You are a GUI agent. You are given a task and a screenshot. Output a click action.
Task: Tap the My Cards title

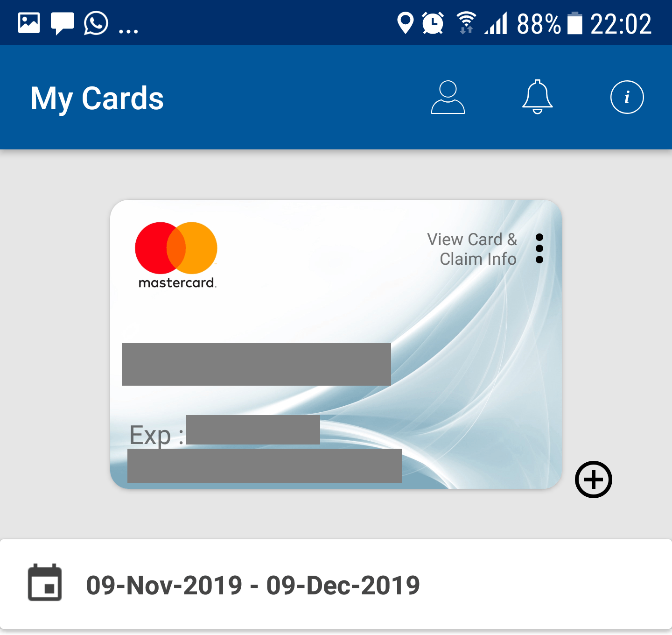[97, 99]
